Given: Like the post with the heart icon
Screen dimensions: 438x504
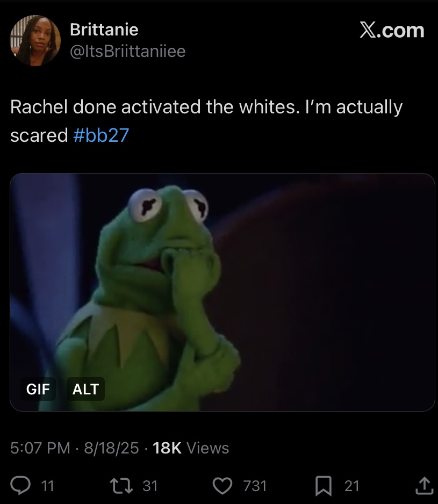Looking at the screenshot, I should tap(222, 486).
